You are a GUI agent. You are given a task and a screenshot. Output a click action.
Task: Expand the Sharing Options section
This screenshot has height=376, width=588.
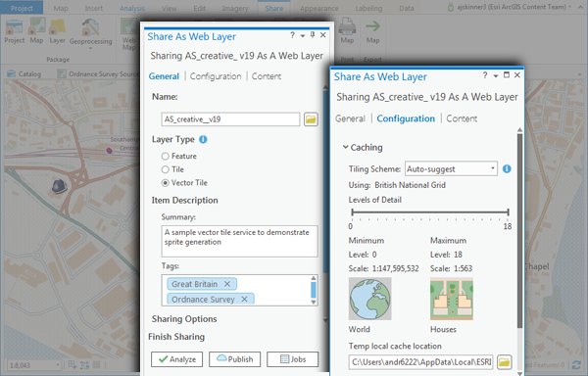tap(184, 319)
